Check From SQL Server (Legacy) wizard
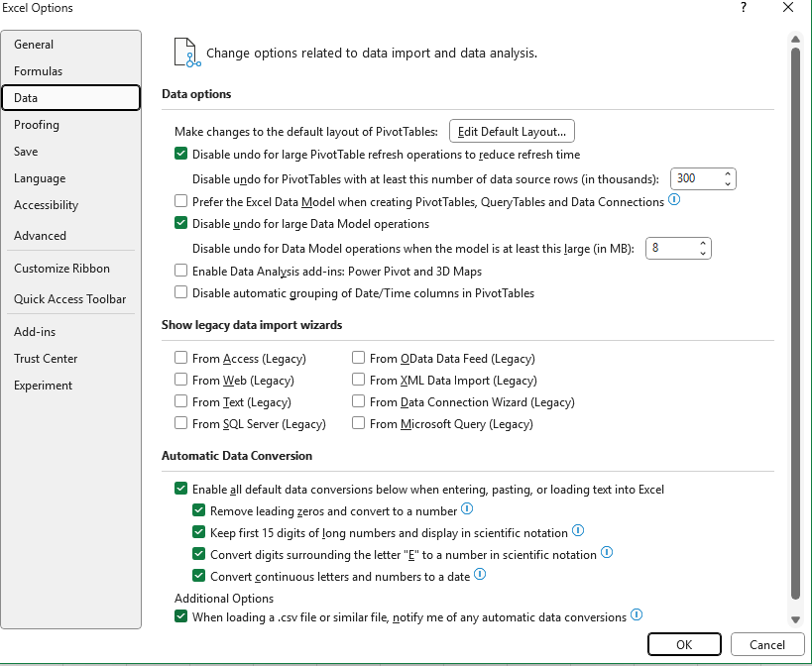 pos(180,423)
